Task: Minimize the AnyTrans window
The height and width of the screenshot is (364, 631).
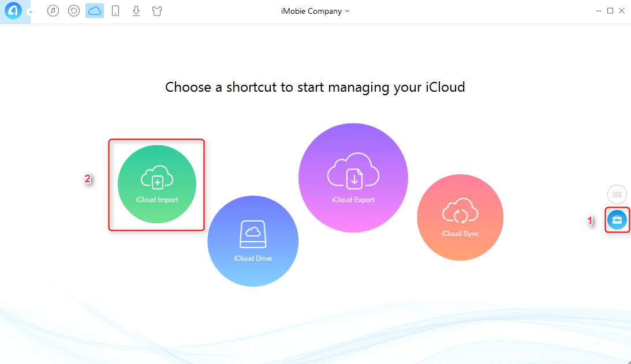Action: coord(599,11)
